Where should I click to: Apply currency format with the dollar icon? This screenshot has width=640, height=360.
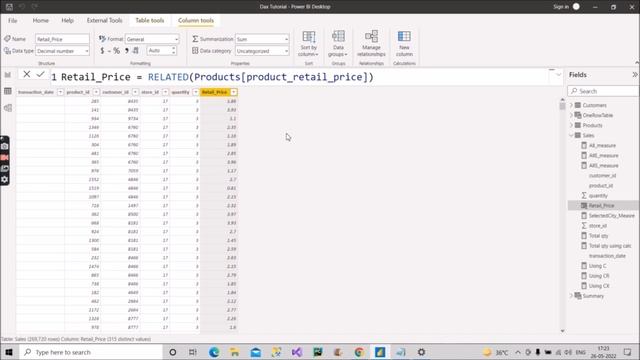[x=102, y=51]
